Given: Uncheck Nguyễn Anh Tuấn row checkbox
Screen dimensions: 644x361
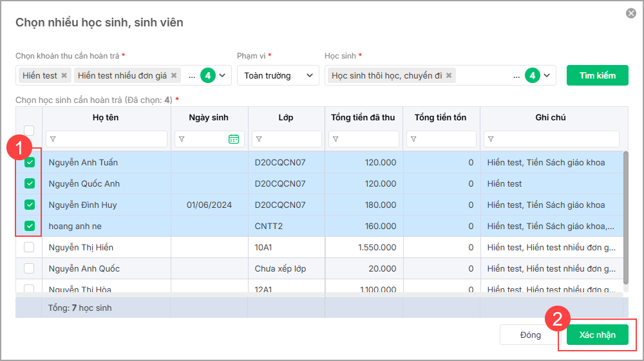Looking at the screenshot, I should coord(29,162).
